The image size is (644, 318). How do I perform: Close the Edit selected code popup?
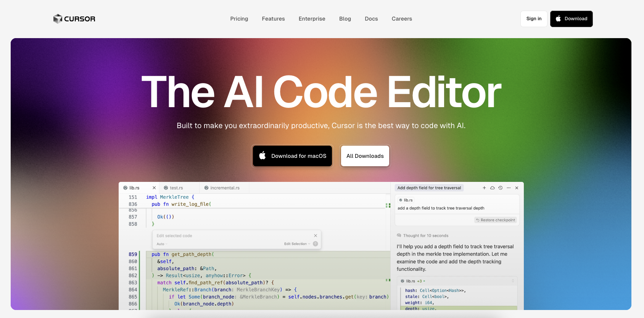tap(316, 236)
